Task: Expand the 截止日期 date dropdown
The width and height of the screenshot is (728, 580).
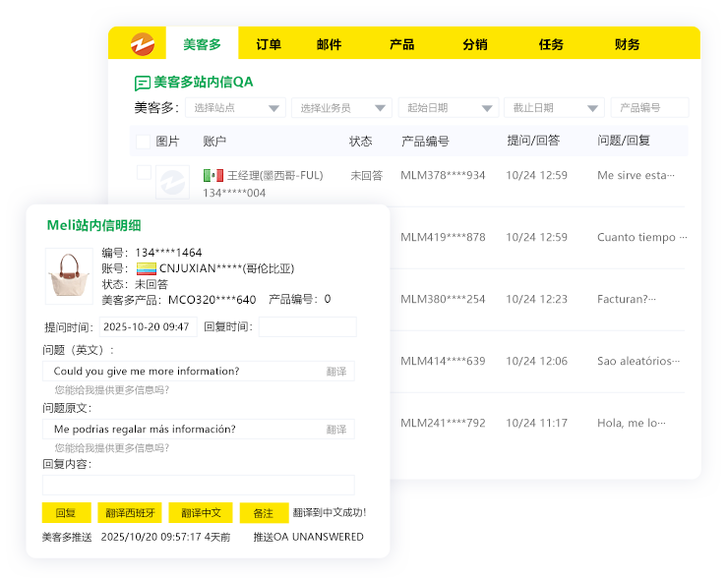Action: [554, 108]
